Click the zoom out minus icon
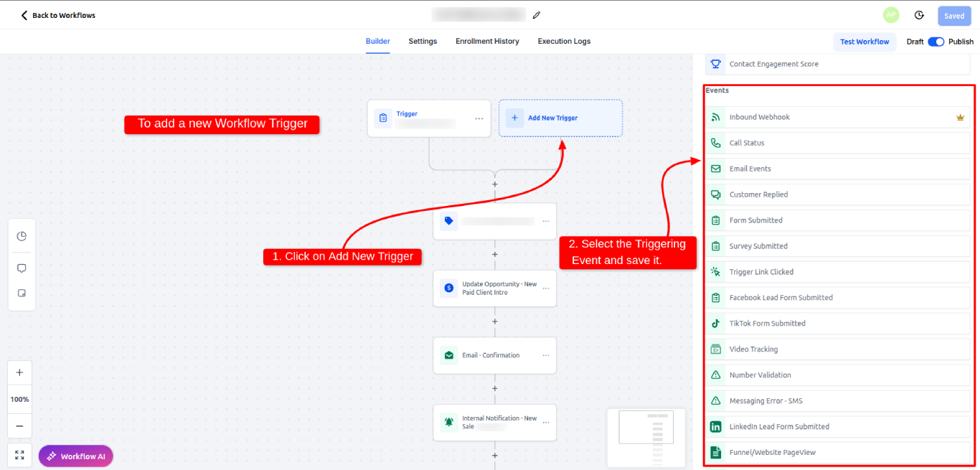The width and height of the screenshot is (980, 470). click(20, 426)
